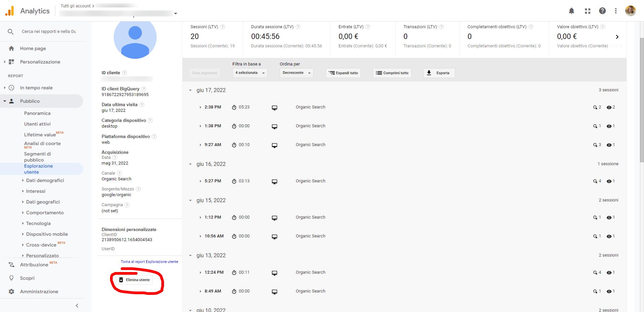Click the ID cliente help icon
Viewport: 644px width, 312px height.
pyautogui.click(x=124, y=73)
